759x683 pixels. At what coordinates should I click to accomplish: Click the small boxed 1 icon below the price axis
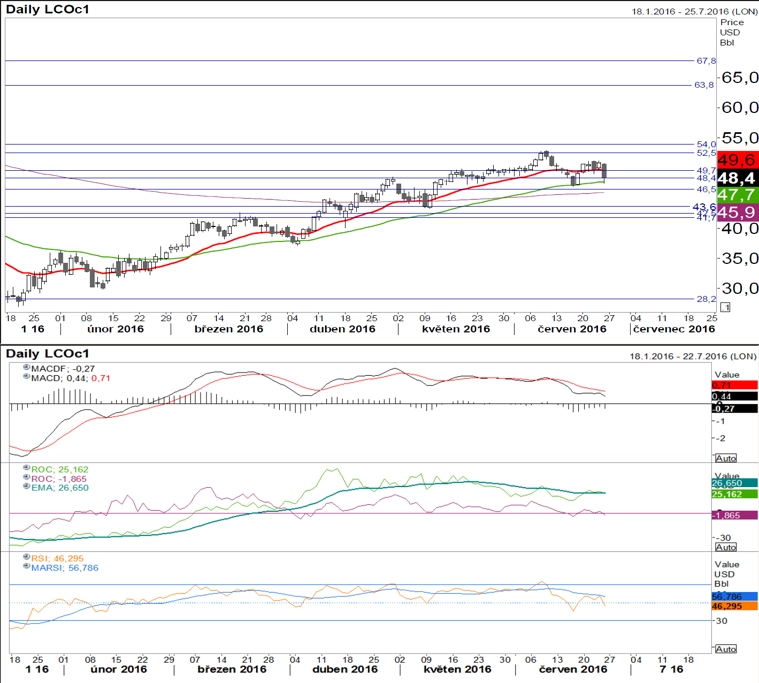(725, 307)
